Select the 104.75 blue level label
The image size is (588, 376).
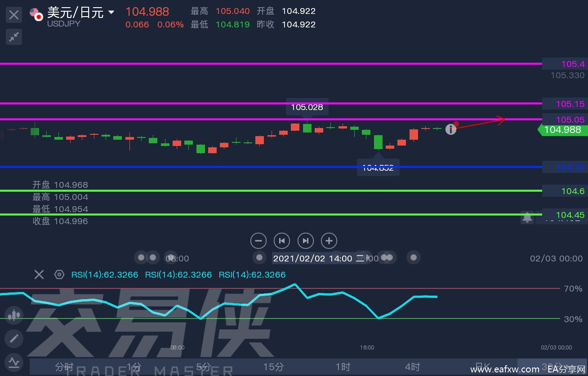coord(564,168)
